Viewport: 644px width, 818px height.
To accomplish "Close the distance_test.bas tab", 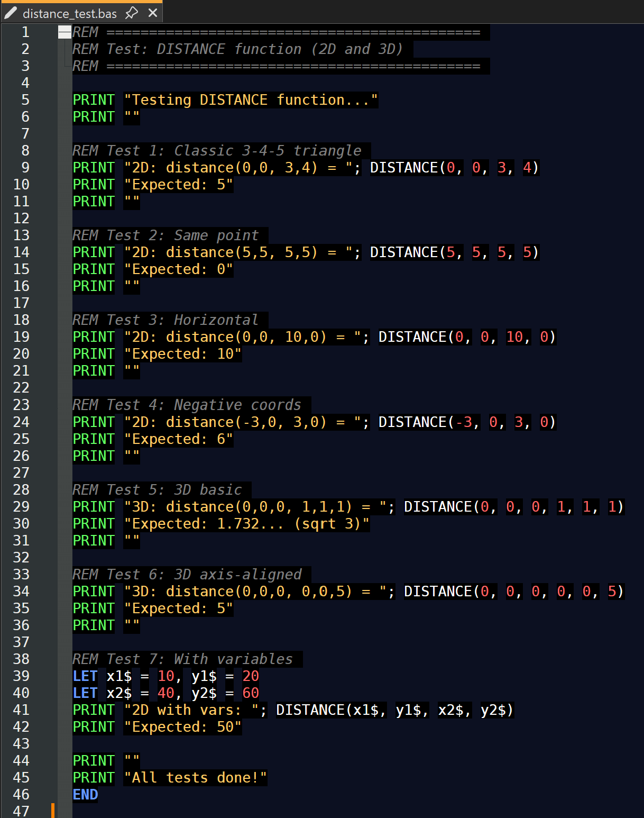I will coord(153,13).
